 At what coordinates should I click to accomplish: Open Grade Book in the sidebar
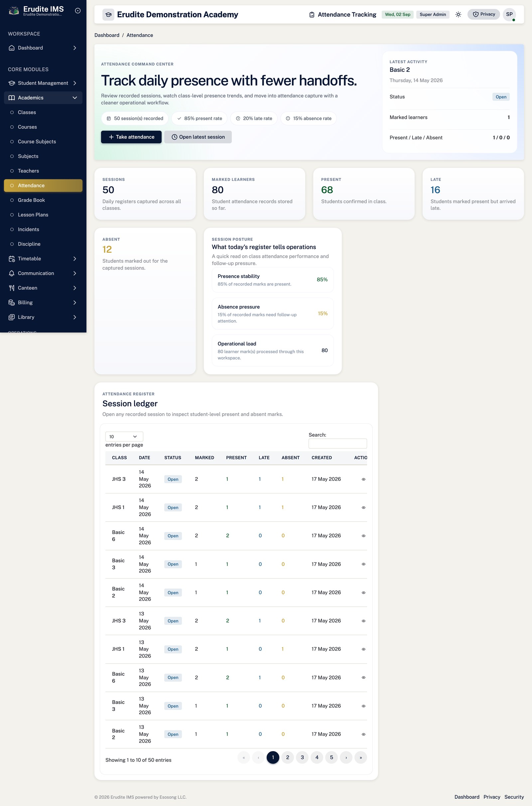[x=43, y=200]
